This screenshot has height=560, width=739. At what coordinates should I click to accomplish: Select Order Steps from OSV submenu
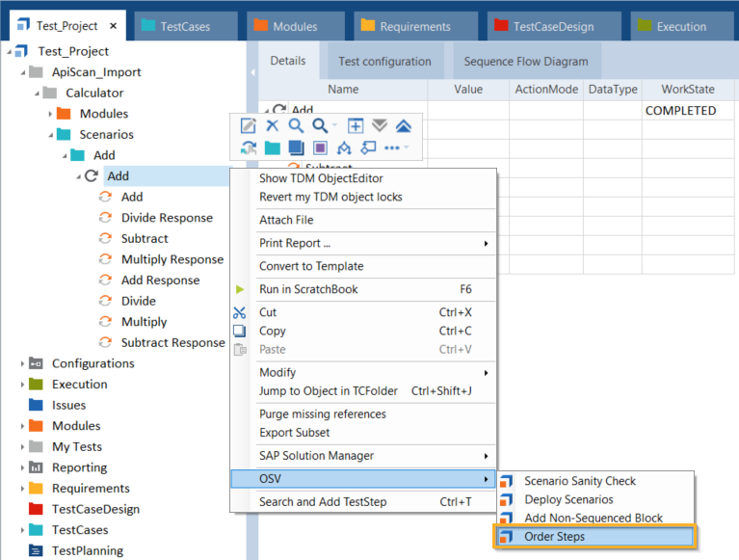(554, 537)
